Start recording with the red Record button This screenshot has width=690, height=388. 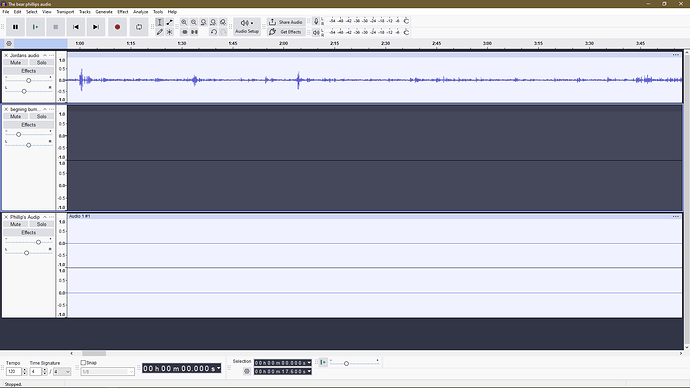pyautogui.click(x=117, y=27)
